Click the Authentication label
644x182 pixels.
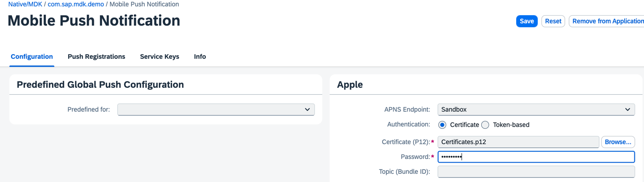408,124
